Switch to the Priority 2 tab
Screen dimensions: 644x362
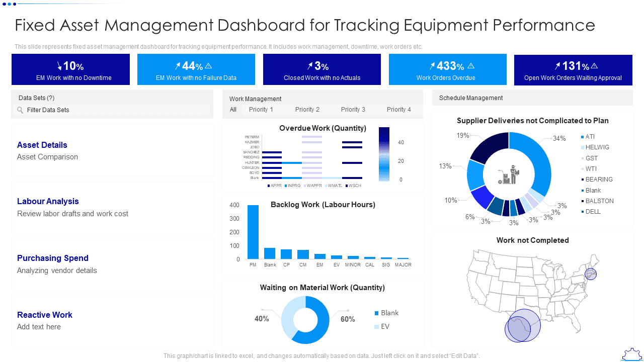[307, 110]
